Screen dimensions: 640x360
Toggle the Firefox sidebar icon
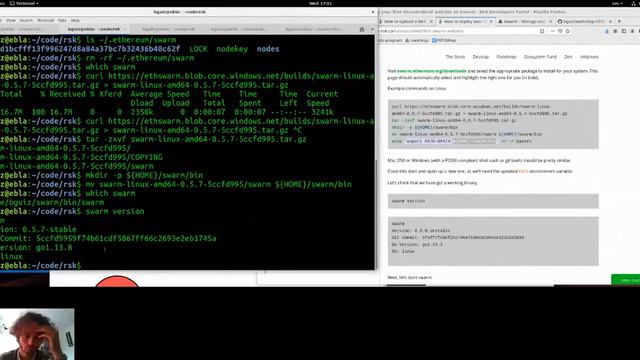click(624, 31)
